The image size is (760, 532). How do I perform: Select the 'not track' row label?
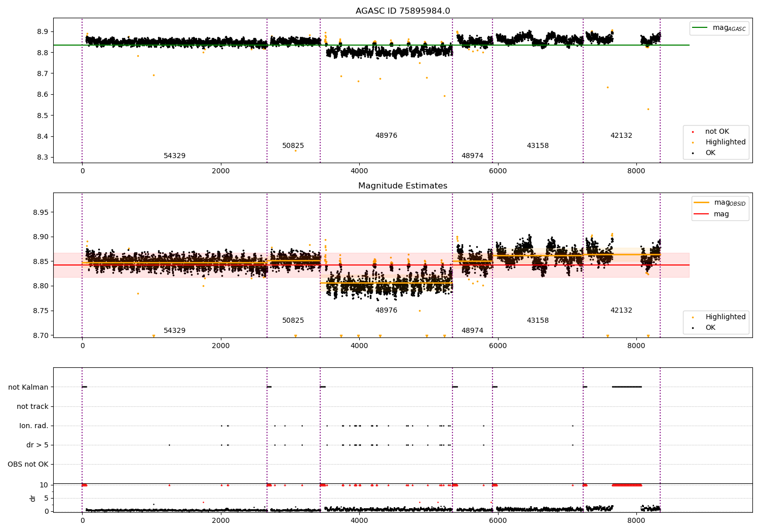pos(32,406)
